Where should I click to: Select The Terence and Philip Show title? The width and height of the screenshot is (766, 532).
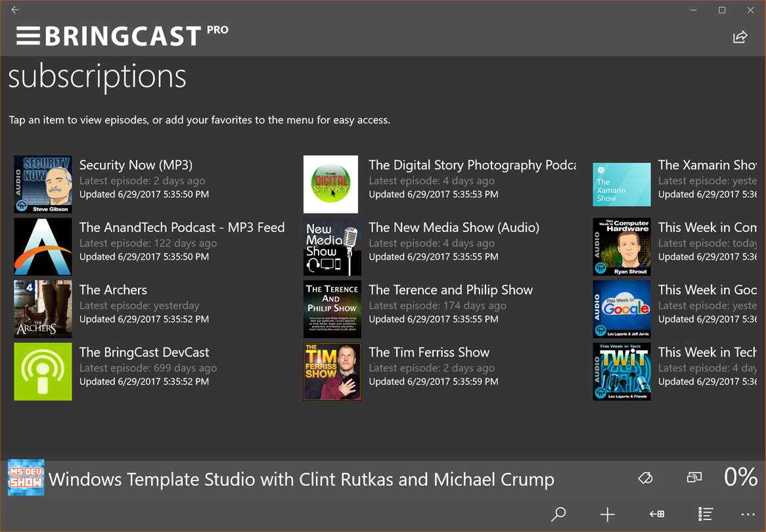coord(451,290)
